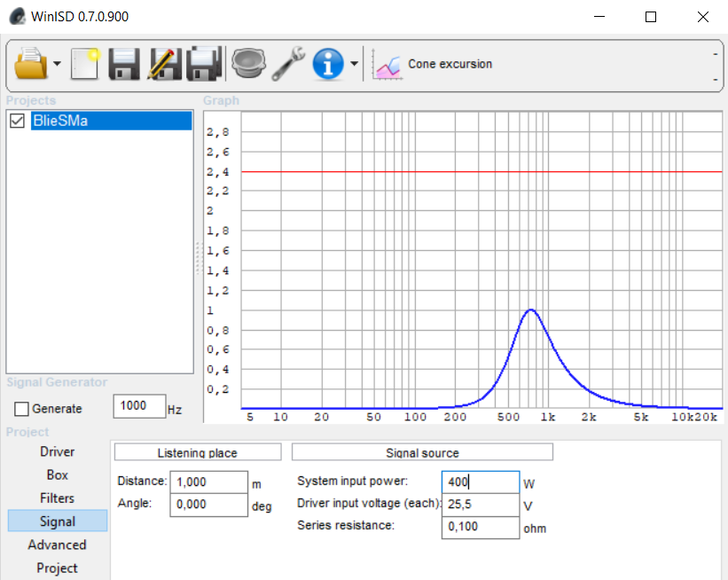The image size is (728, 580).
Task: Select the Advanced tab
Action: [58, 545]
